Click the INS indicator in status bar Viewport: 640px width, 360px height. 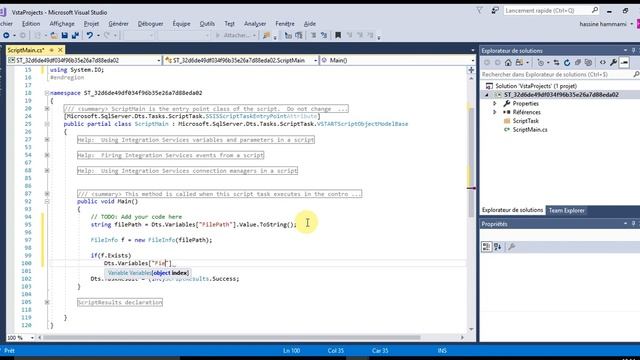[442, 351]
